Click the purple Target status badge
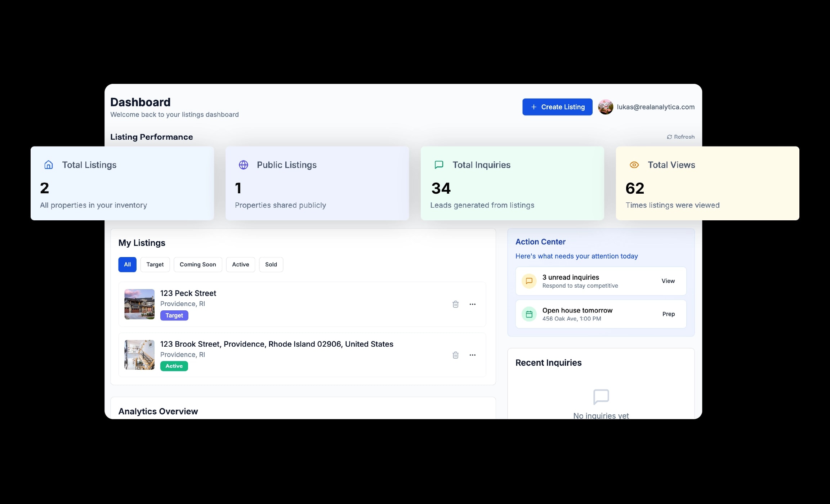Screen dimensions: 830x504 [x=174, y=315]
